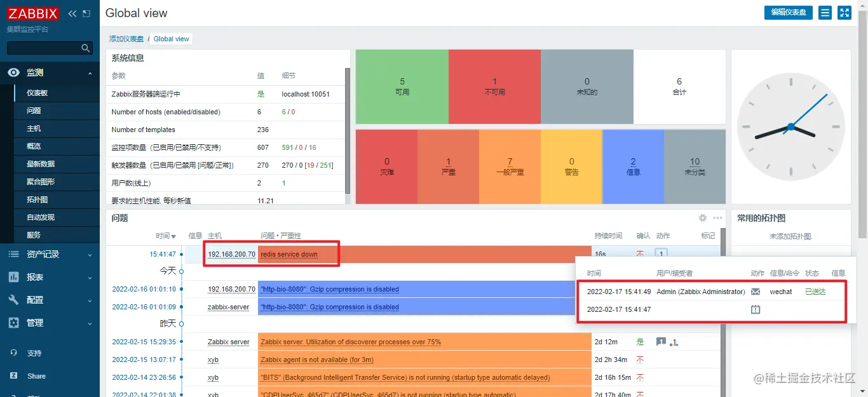Click host 192.168.200.70 in redis row
This screenshot has height=397, width=868.
[231, 254]
